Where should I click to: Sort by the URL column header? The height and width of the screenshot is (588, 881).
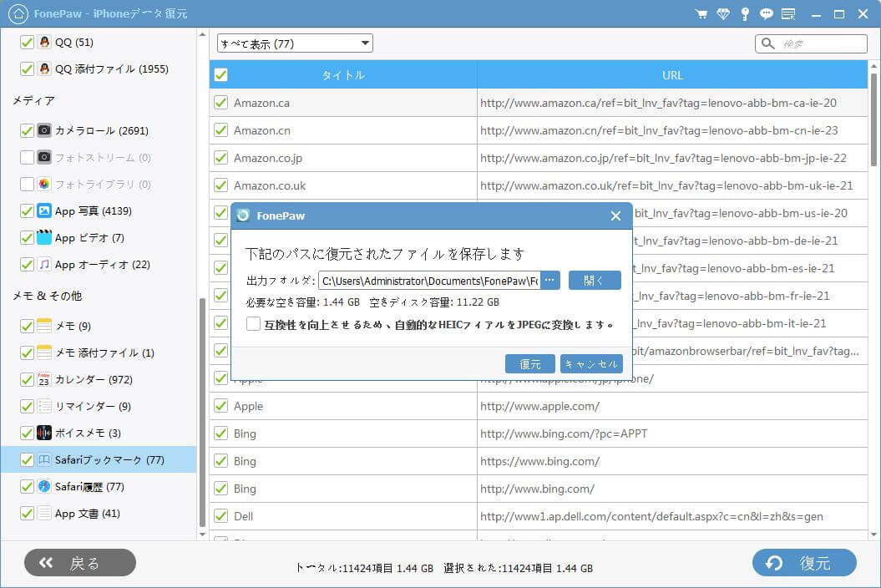[672, 75]
